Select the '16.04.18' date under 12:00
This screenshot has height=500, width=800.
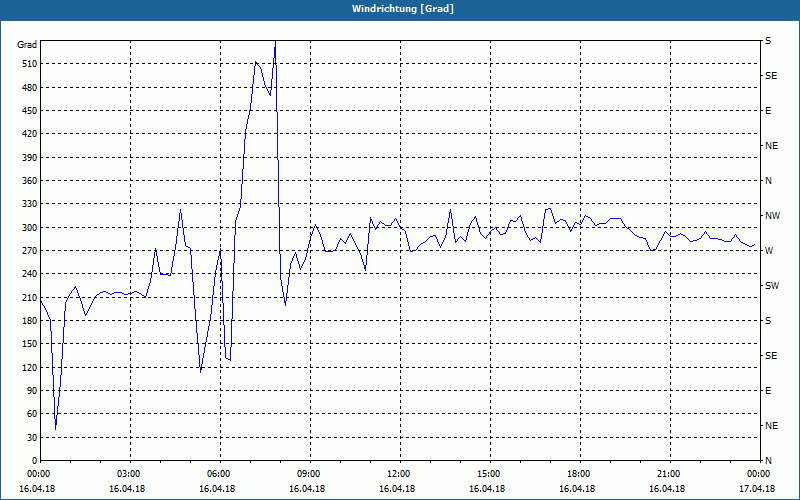coord(397,489)
